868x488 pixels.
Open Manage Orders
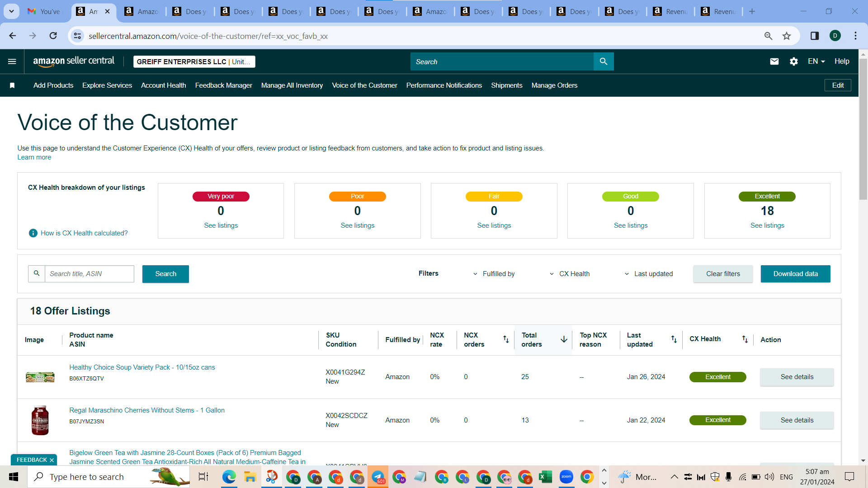[x=554, y=85]
